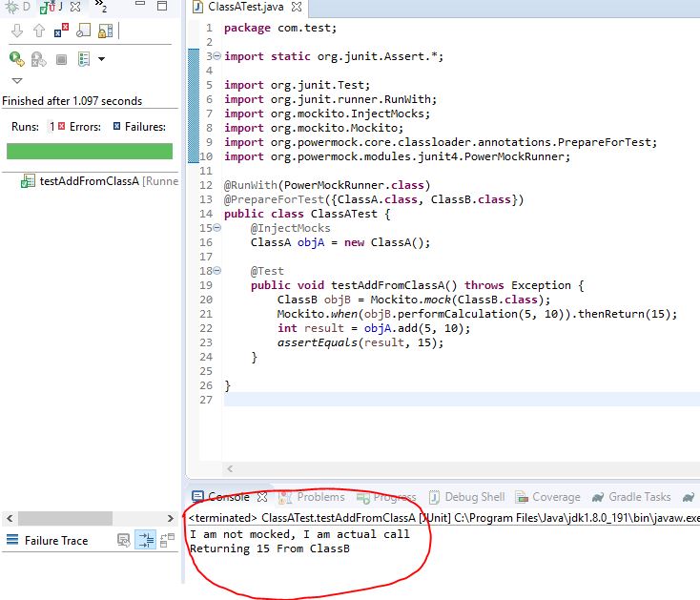700x600 pixels.
Task: Click 'ClassA objA = new ClassA();' line
Action: [340, 242]
